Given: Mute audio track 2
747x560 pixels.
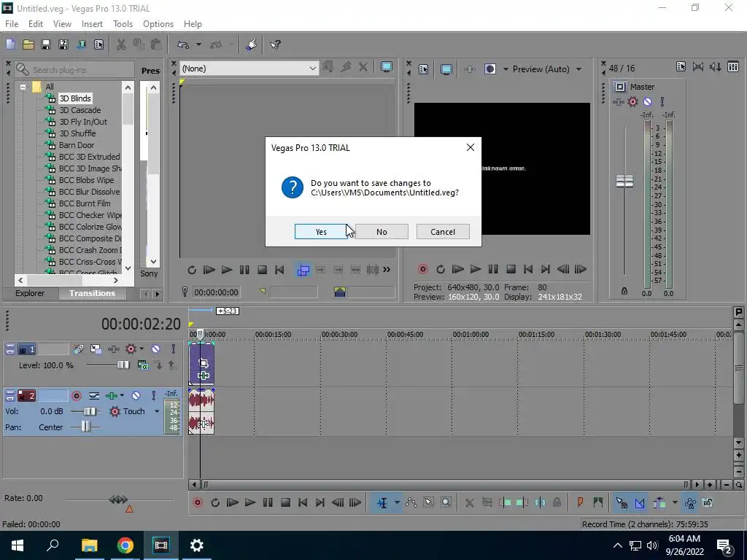Looking at the screenshot, I should coord(136,396).
